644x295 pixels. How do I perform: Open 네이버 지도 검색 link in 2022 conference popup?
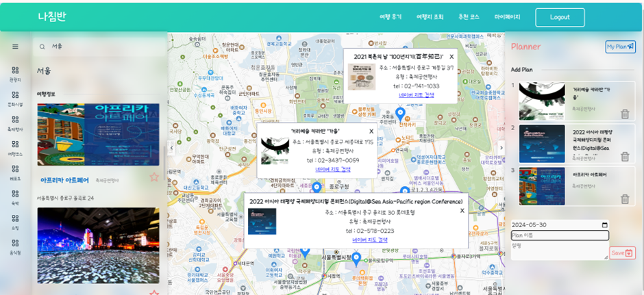[370, 240]
